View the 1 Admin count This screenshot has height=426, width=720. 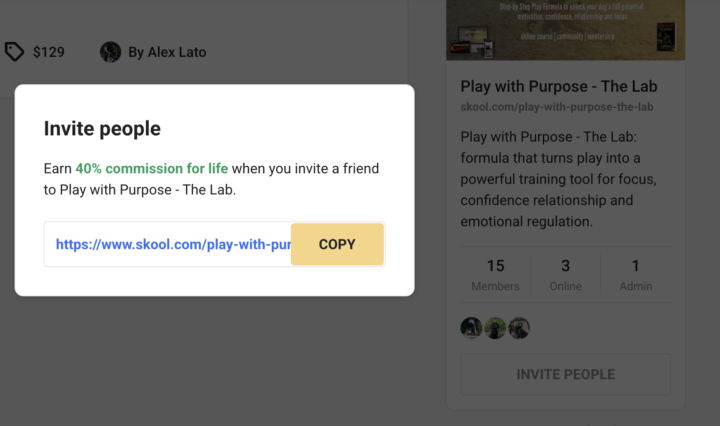635,275
